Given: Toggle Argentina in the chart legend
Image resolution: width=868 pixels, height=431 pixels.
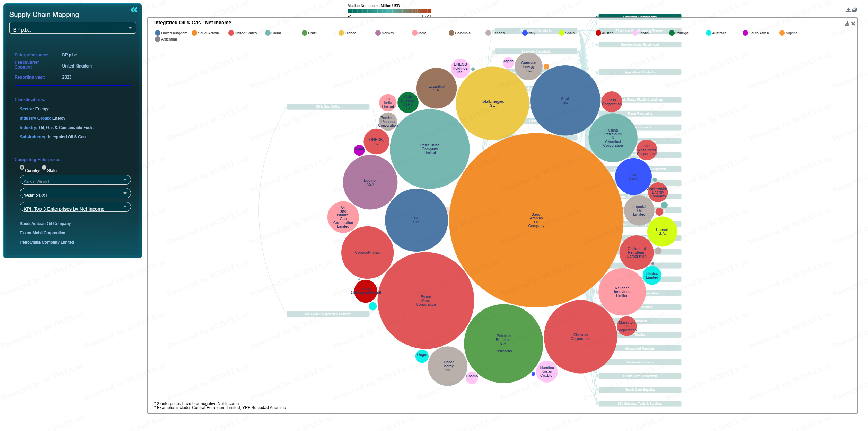Looking at the screenshot, I should [x=166, y=39].
